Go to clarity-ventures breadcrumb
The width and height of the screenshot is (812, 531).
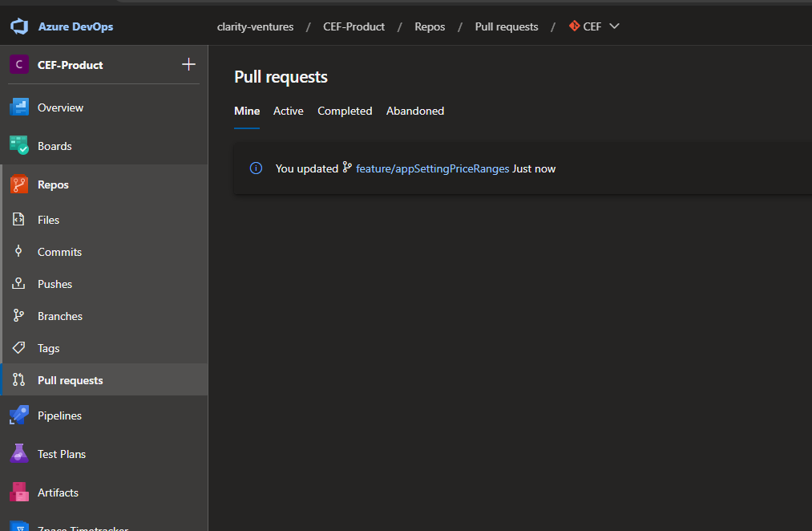coord(256,27)
